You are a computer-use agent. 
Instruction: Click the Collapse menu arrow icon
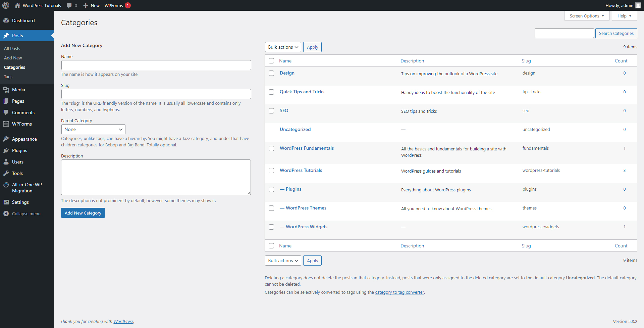pyautogui.click(x=6, y=214)
